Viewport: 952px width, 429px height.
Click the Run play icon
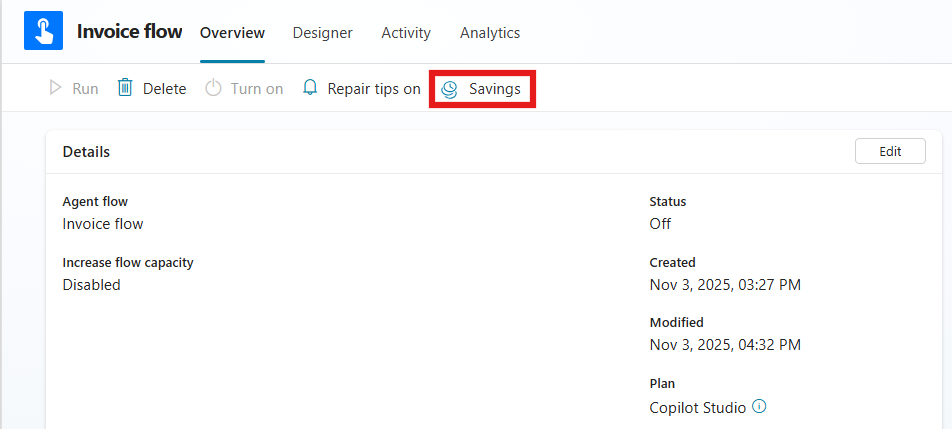pyautogui.click(x=56, y=88)
